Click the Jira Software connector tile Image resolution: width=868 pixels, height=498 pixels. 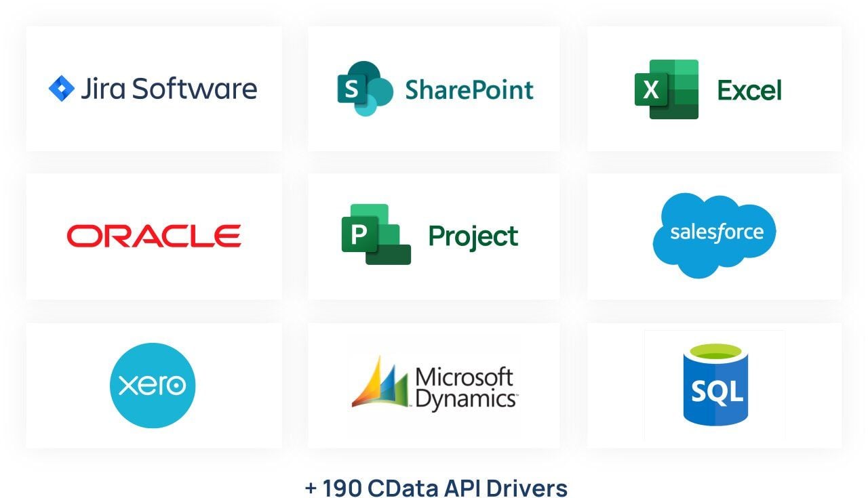click(154, 88)
